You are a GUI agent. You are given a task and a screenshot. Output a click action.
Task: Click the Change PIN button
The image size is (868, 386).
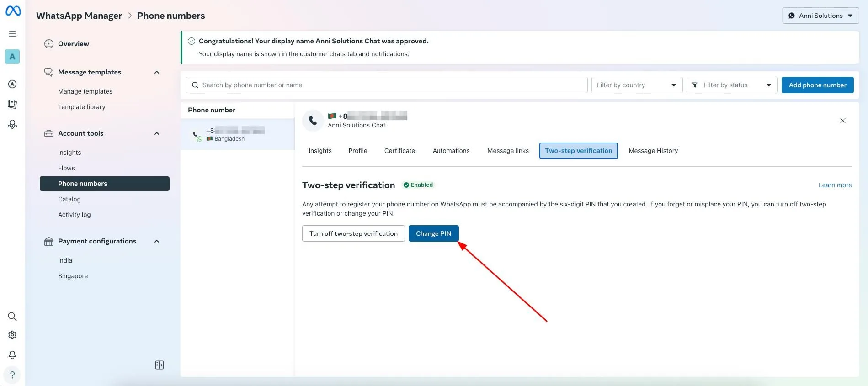(433, 233)
